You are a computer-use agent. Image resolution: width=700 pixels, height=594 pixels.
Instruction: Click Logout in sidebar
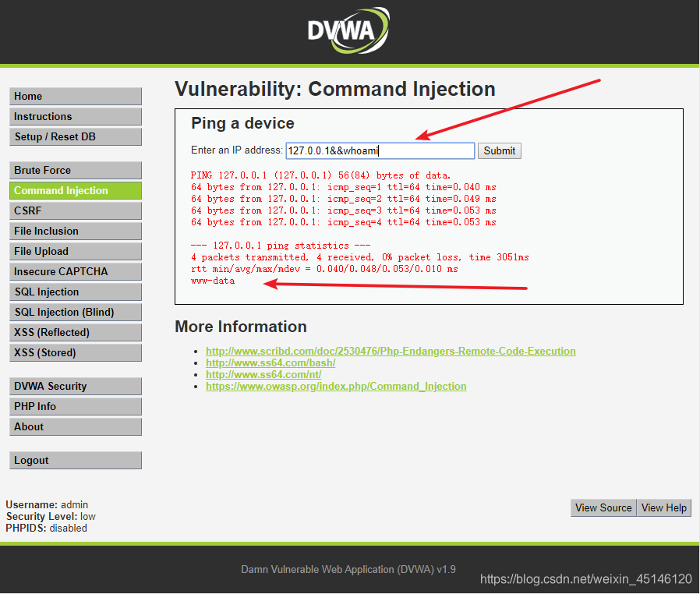pyautogui.click(x=76, y=461)
